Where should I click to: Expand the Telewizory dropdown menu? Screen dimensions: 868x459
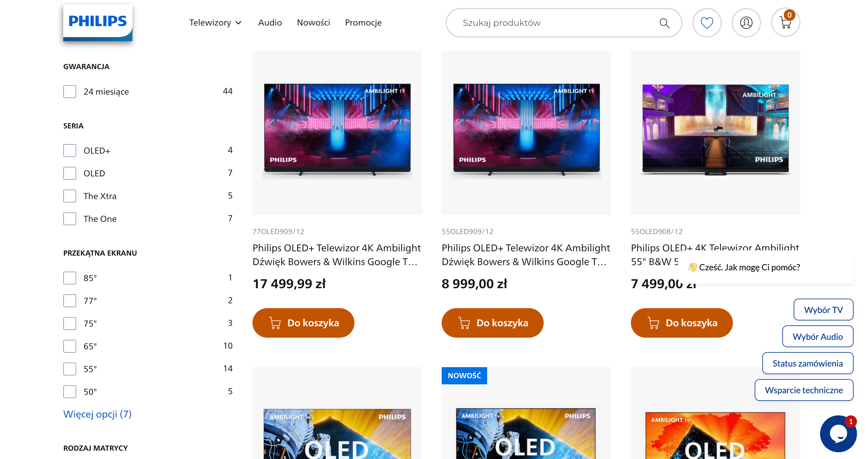[215, 22]
